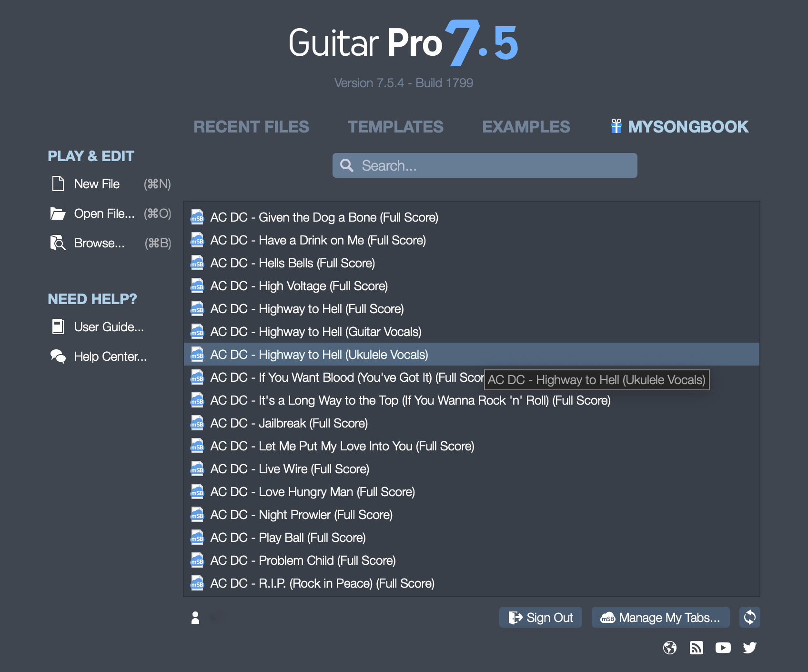
Task: Select AC DC - R.I.P. (Rock in Peace) text
Action: [x=323, y=583]
